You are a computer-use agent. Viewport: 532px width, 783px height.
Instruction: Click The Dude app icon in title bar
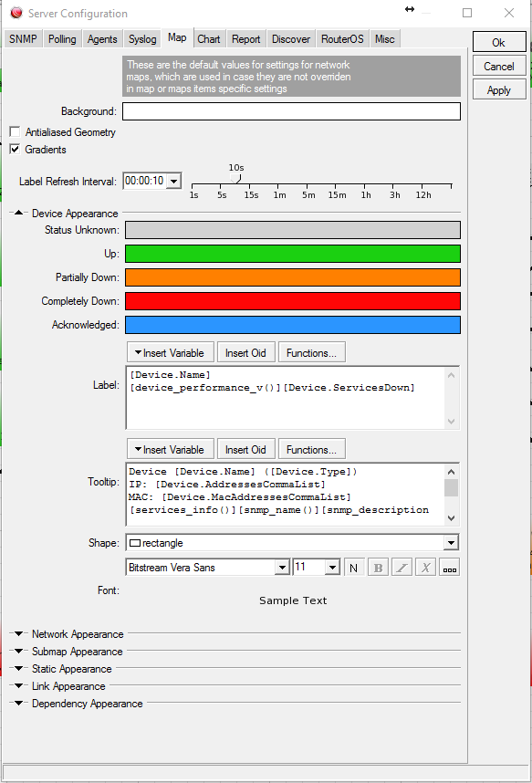[x=16, y=13]
